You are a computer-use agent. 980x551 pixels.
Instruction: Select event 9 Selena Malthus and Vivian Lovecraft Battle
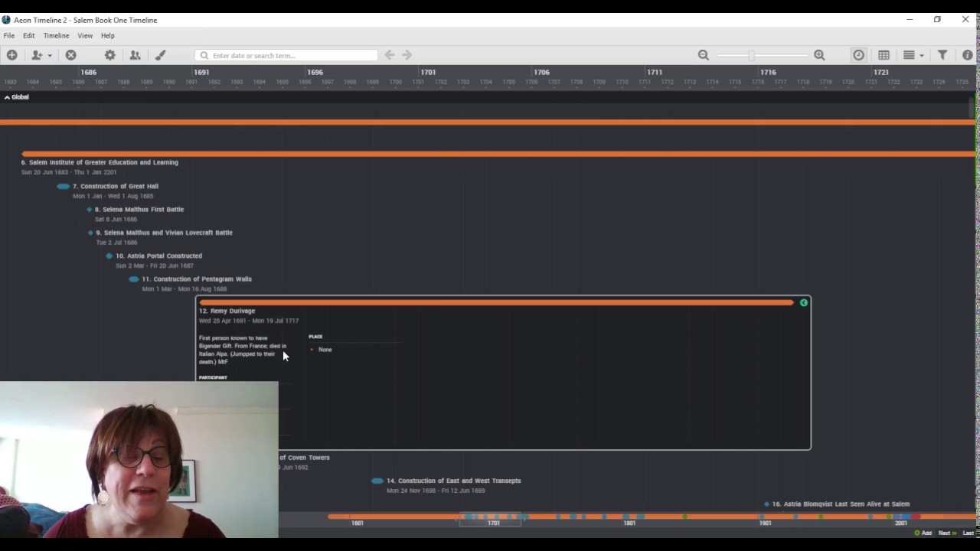[164, 233]
